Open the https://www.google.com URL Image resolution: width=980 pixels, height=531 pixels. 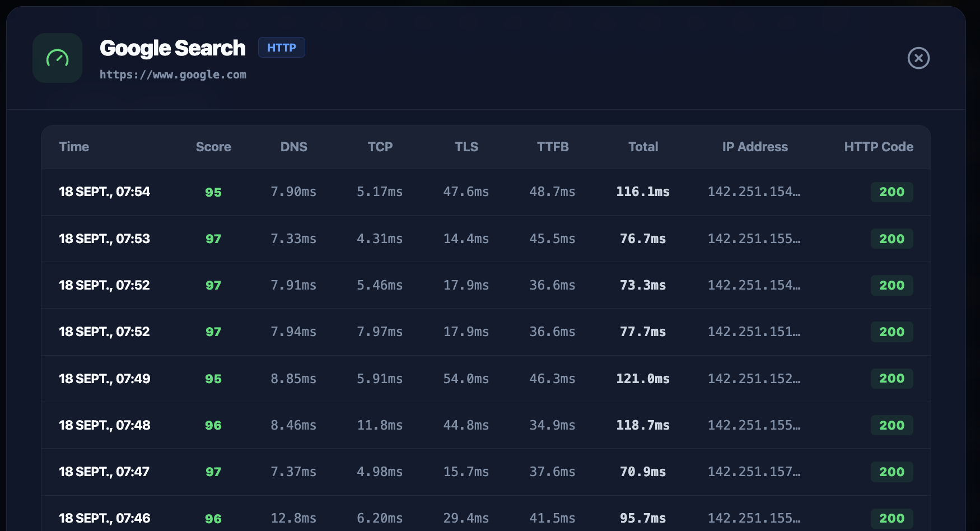click(x=173, y=74)
